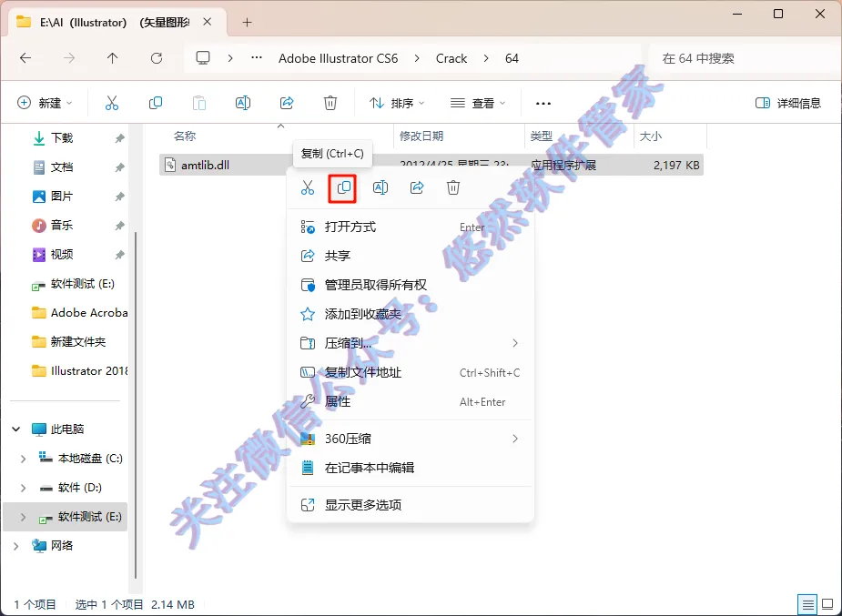Open the 新建文件夹 folder in the sidebar
Image resolution: width=842 pixels, height=616 pixels.
(69, 342)
